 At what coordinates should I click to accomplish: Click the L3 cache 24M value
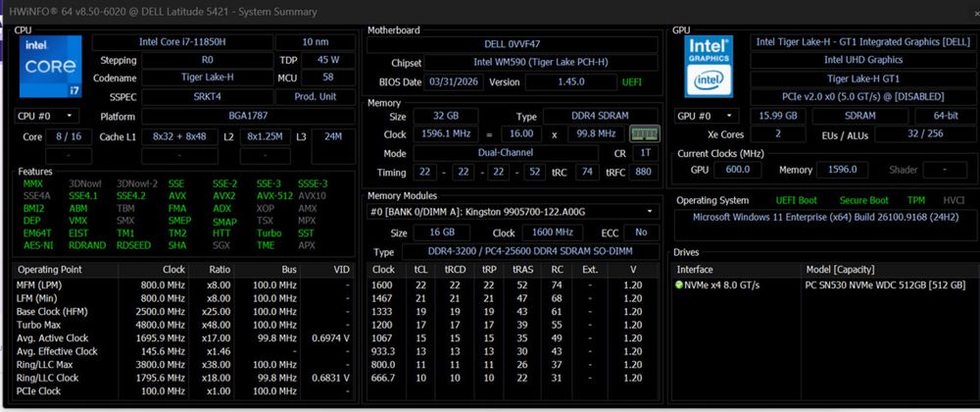pyautogui.click(x=333, y=137)
